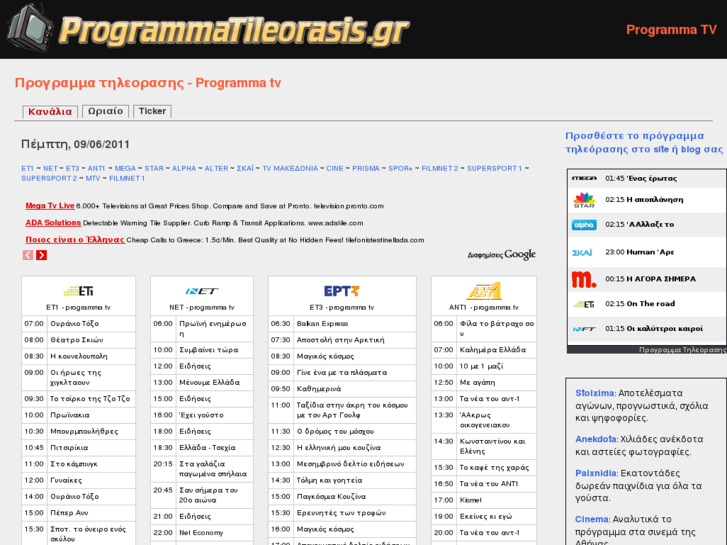727x545 pixels.
Task: Click the Προγραμμα Τηλεορασης widget footer
Action: 682,350
